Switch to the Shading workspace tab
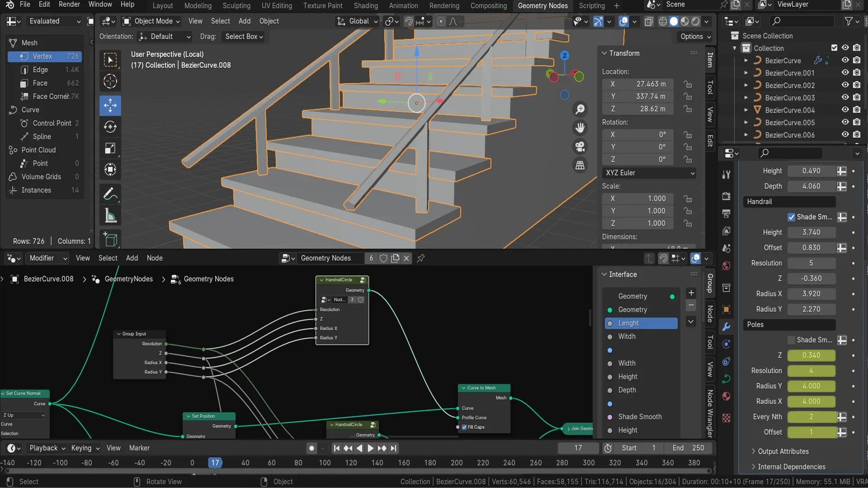868x488 pixels. pos(365,6)
